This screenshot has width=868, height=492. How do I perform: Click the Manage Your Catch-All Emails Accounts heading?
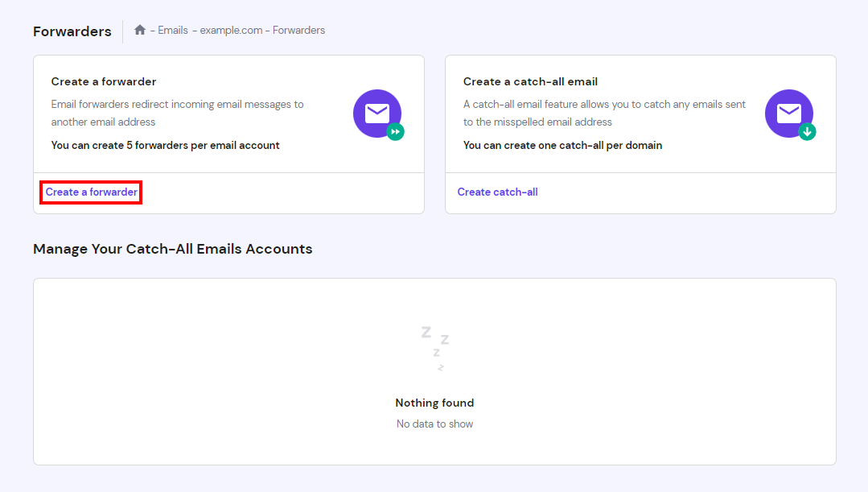coord(172,249)
